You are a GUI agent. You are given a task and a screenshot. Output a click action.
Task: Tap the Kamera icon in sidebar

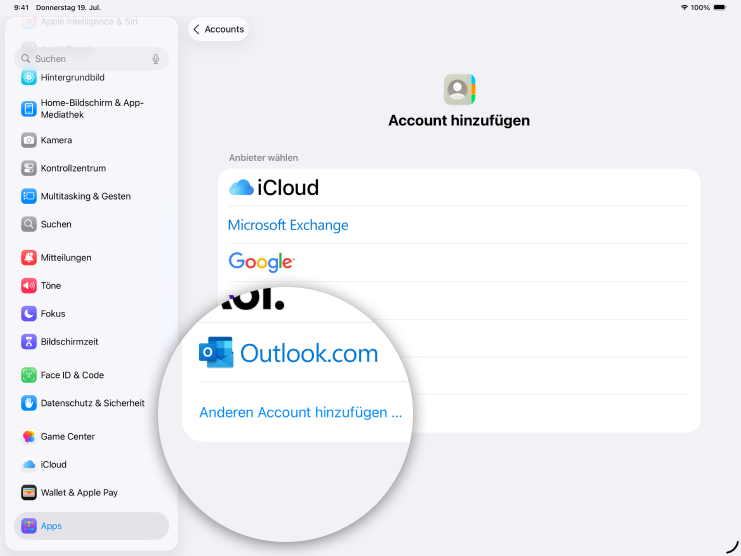[29, 140]
